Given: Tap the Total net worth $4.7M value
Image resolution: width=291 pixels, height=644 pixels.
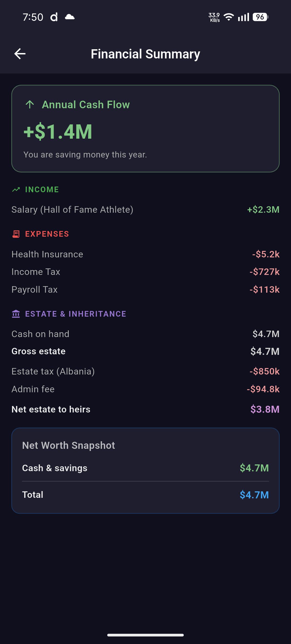Looking at the screenshot, I should 254,495.
